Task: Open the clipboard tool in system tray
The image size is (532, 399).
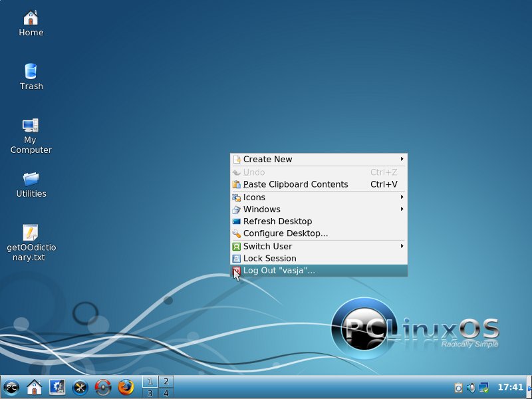Action: (458, 387)
